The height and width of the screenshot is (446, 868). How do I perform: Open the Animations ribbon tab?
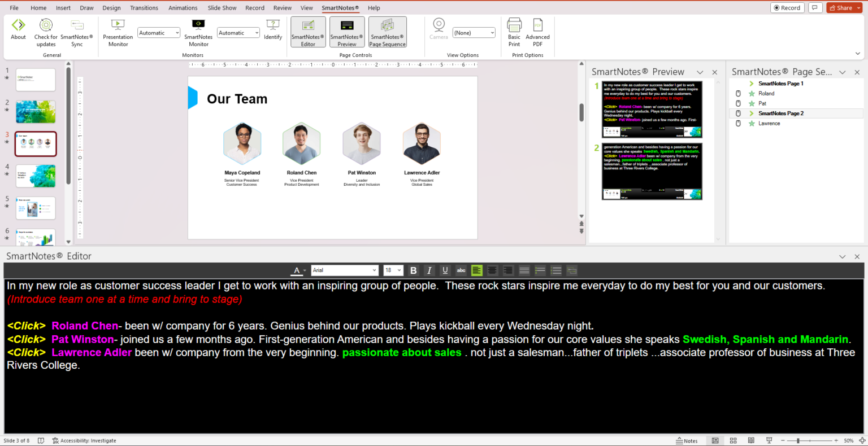click(183, 8)
